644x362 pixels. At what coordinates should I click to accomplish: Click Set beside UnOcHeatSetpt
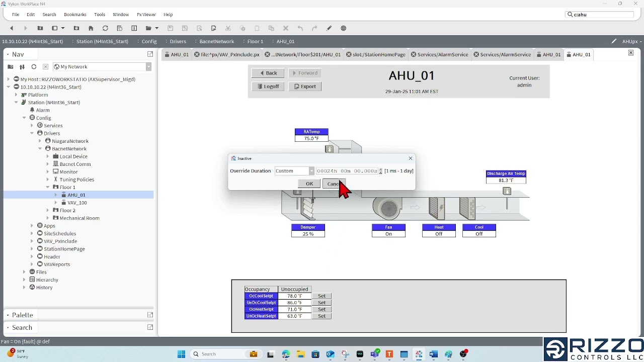[x=321, y=316]
